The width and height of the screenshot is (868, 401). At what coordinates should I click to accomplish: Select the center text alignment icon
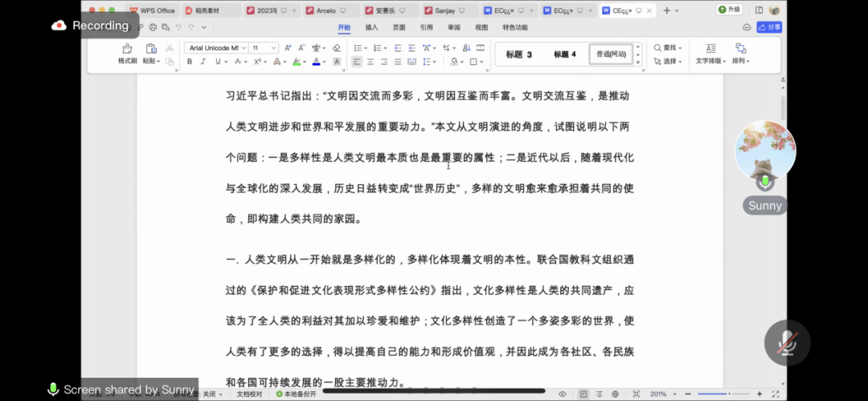pos(371,62)
